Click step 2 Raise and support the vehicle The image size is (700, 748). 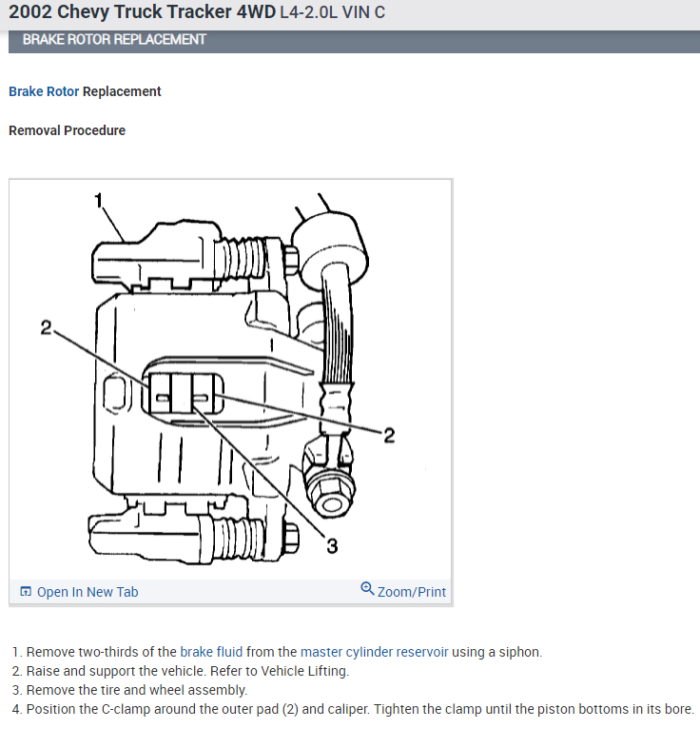[x=181, y=671]
